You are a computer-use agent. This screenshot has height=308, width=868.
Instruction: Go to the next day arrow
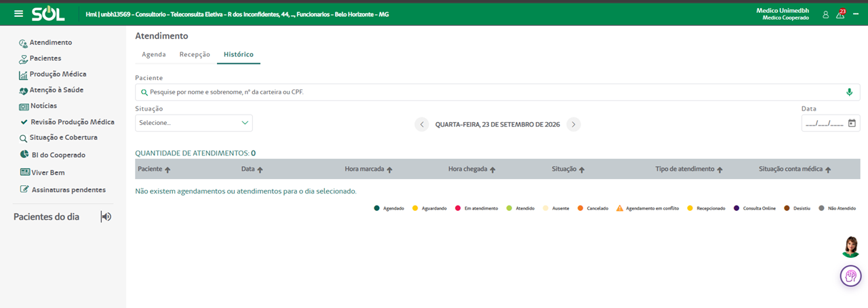coord(574,124)
